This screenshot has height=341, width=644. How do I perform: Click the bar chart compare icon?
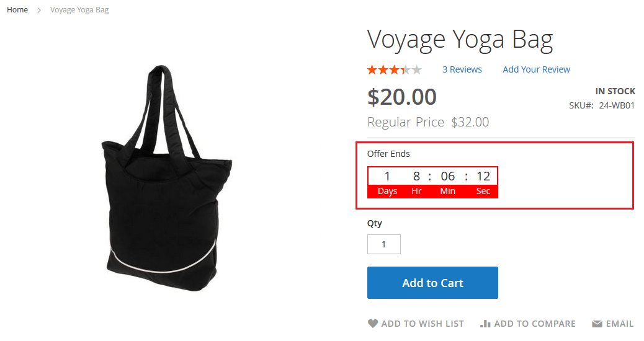coord(485,324)
